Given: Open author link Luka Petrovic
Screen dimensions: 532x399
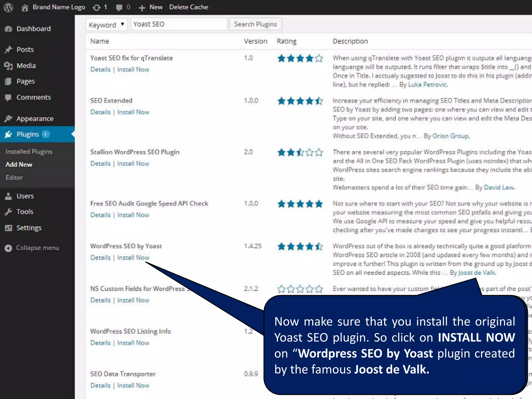Looking at the screenshot, I should pos(428,84).
